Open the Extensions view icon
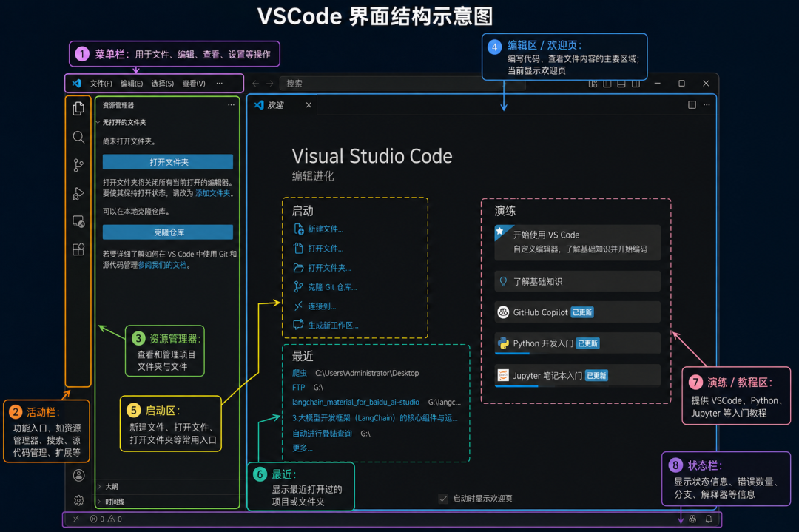Image resolution: width=799 pixels, height=532 pixels. [x=78, y=249]
